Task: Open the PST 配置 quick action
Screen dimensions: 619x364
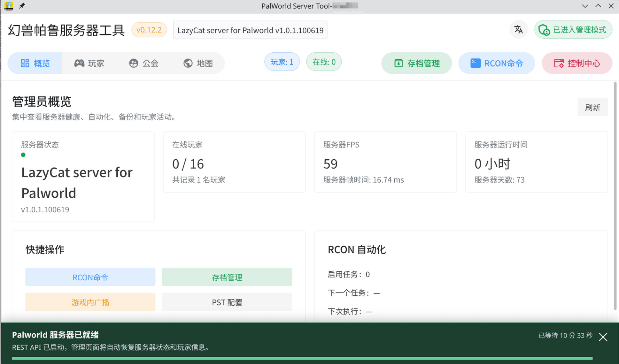Action: click(x=227, y=302)
